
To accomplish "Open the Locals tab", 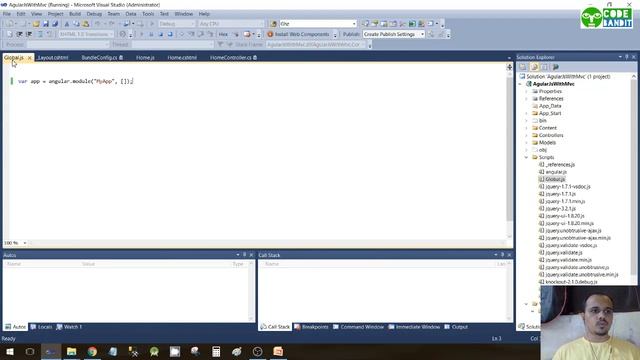I will click(41, 327).
